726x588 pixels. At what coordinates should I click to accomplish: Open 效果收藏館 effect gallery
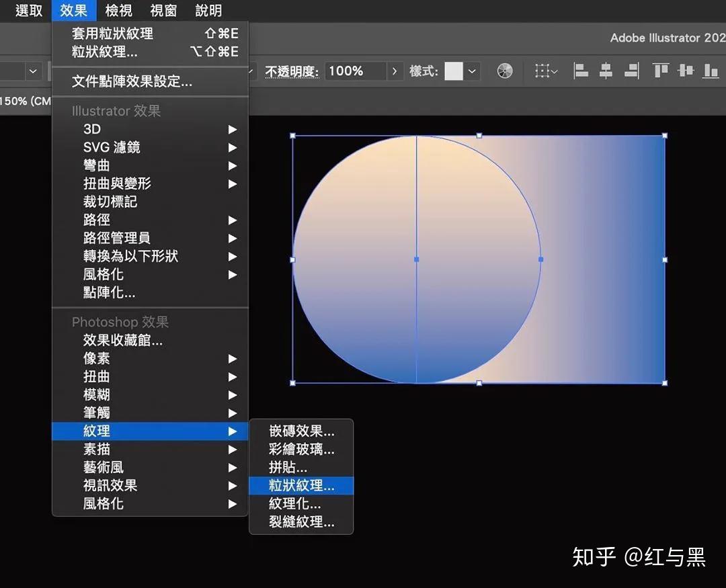point(123,341)
